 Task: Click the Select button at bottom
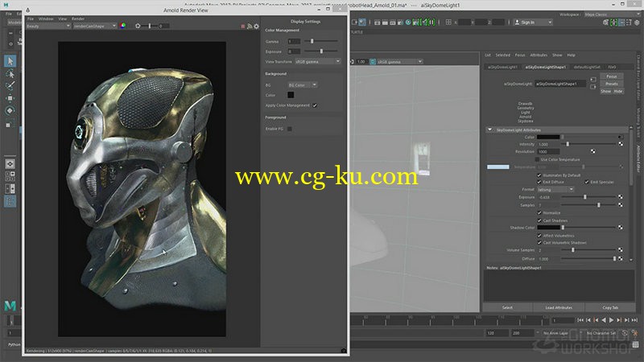coord(507,307)
